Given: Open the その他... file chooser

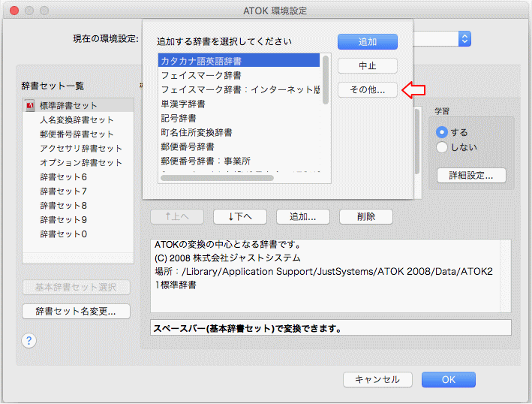Looking at the screenshot, I should pos(368,89).
